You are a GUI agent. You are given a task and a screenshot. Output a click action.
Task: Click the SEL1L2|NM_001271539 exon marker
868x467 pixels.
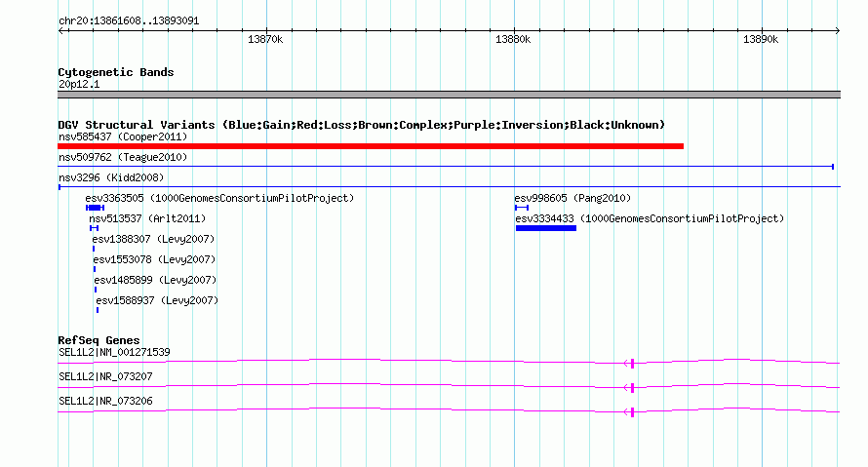click(632, 363)
